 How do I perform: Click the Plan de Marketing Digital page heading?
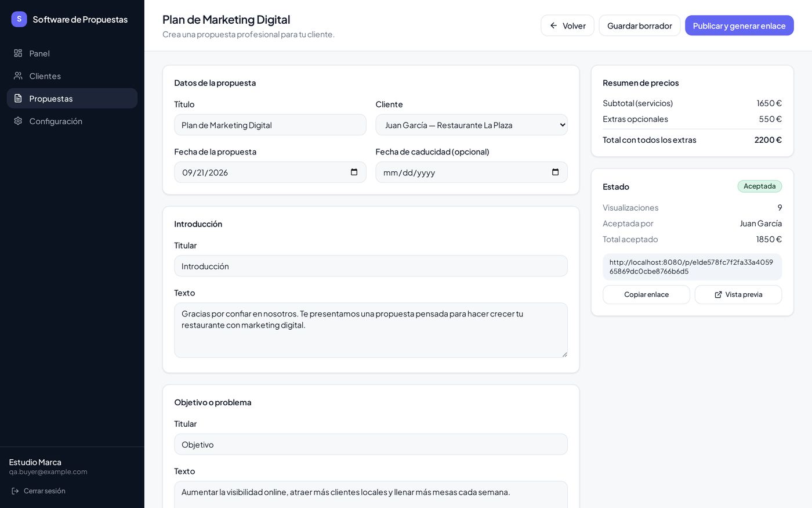(x=226, y=19)
